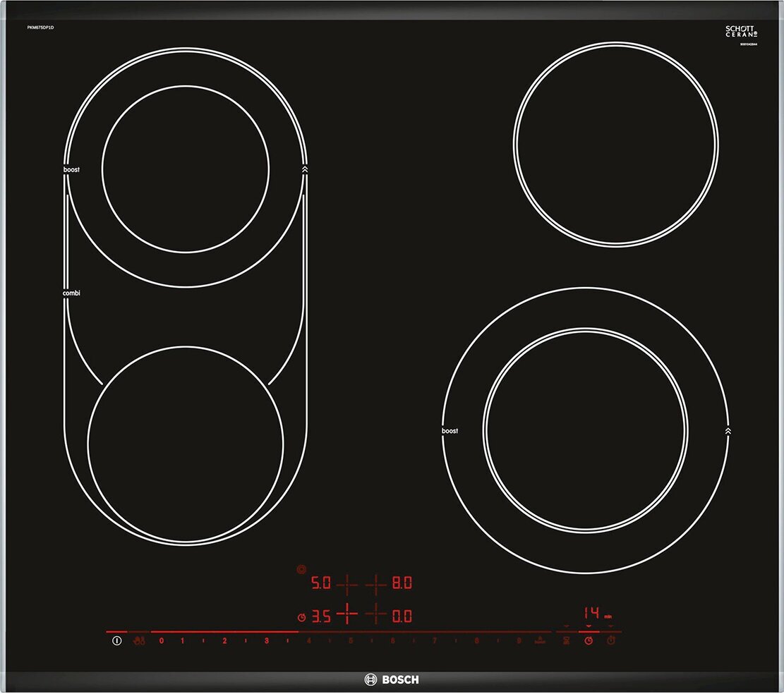Viewport: 784px width, 694px height.
Task: Tap the double chevron on the bottom-right zone
Action: pos(728,430)
